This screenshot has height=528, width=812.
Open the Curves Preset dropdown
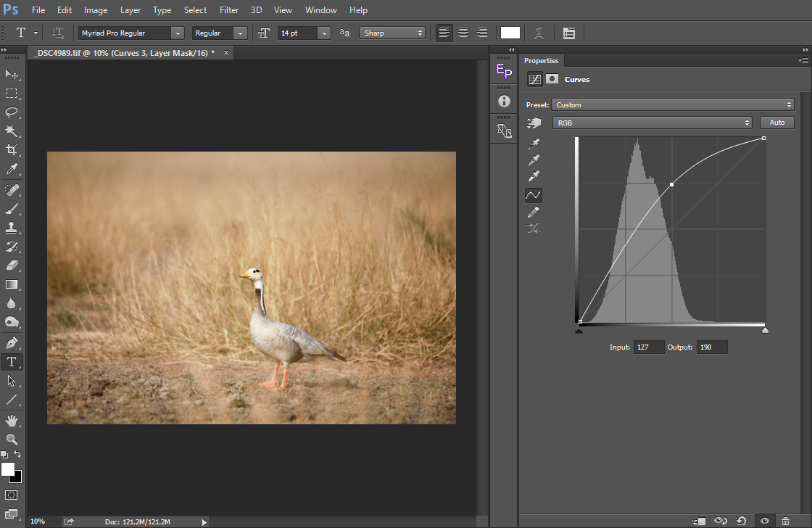[673, 105]
